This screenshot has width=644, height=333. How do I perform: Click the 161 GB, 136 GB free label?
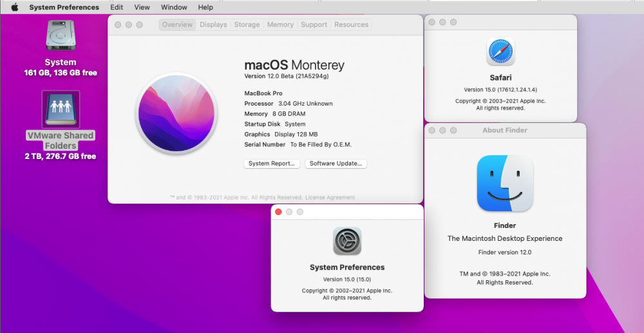click(61, 73)
